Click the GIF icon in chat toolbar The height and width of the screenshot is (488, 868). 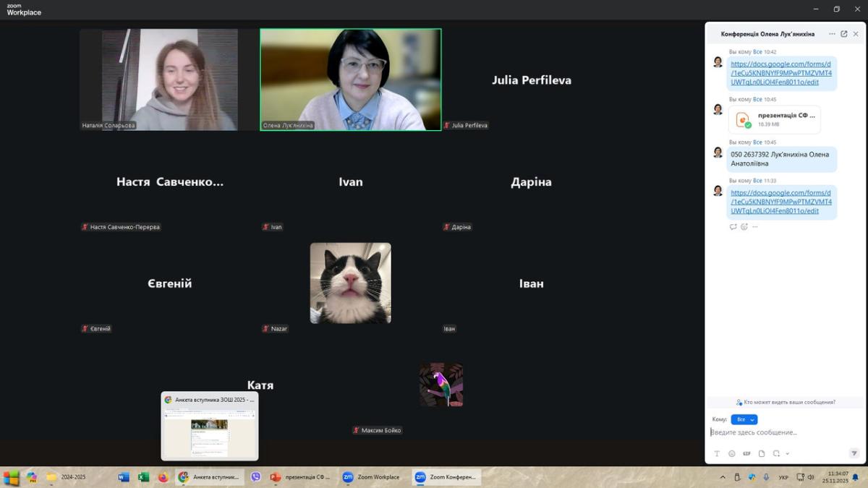pyautogui.click(x=746, y=453)
